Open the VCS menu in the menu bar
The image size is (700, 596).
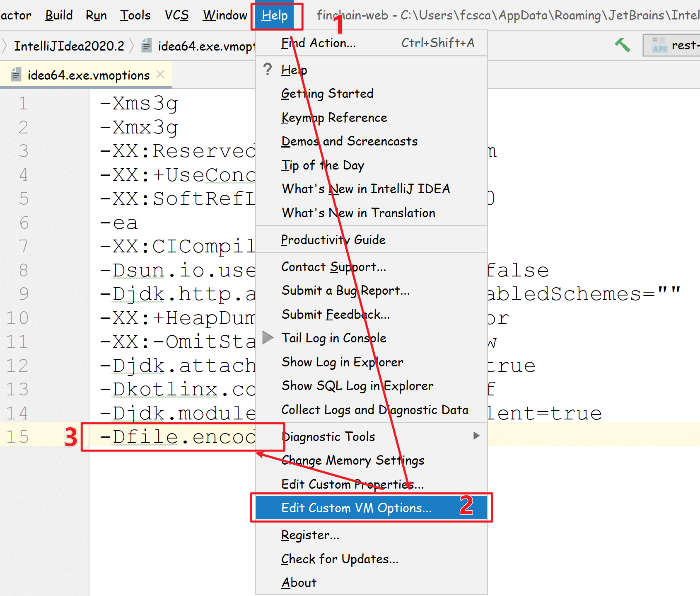(x=176, y=15)
